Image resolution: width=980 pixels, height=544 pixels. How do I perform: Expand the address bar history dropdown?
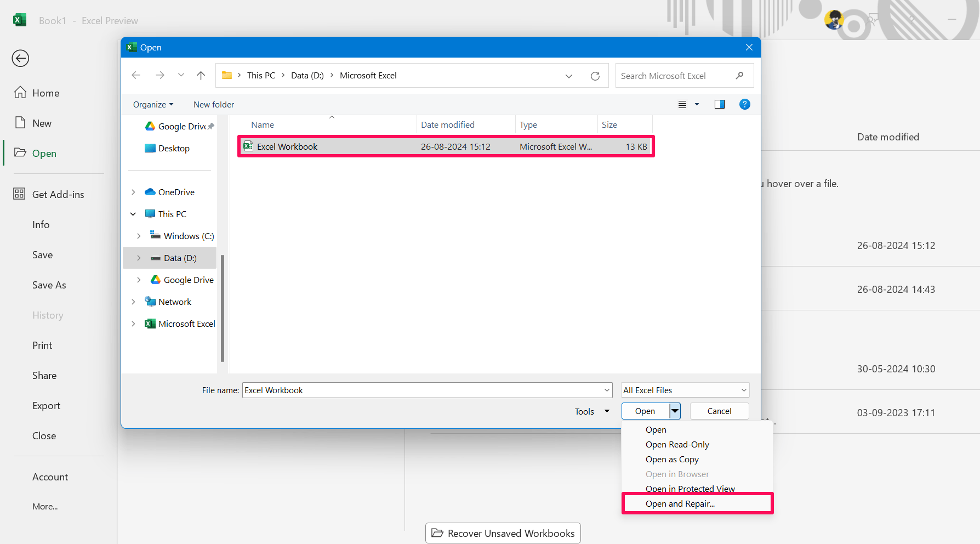click(569, 76)
